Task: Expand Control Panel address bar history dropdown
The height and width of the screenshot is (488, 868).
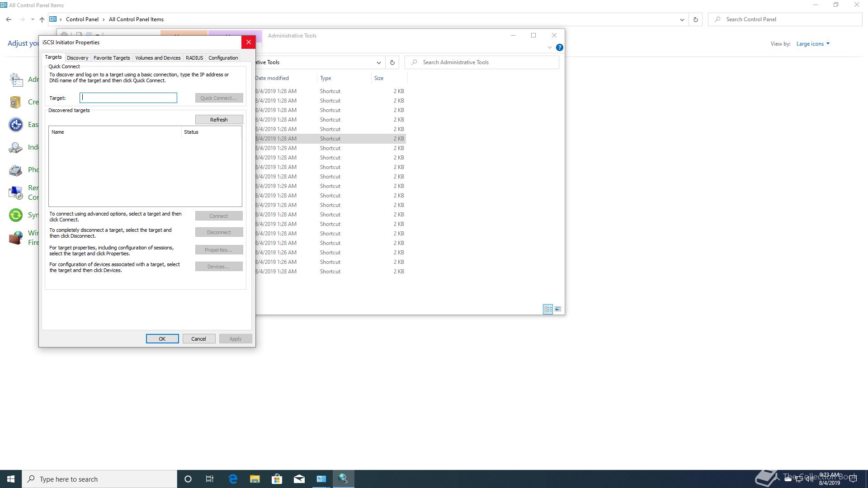Action: coord(682,19)
